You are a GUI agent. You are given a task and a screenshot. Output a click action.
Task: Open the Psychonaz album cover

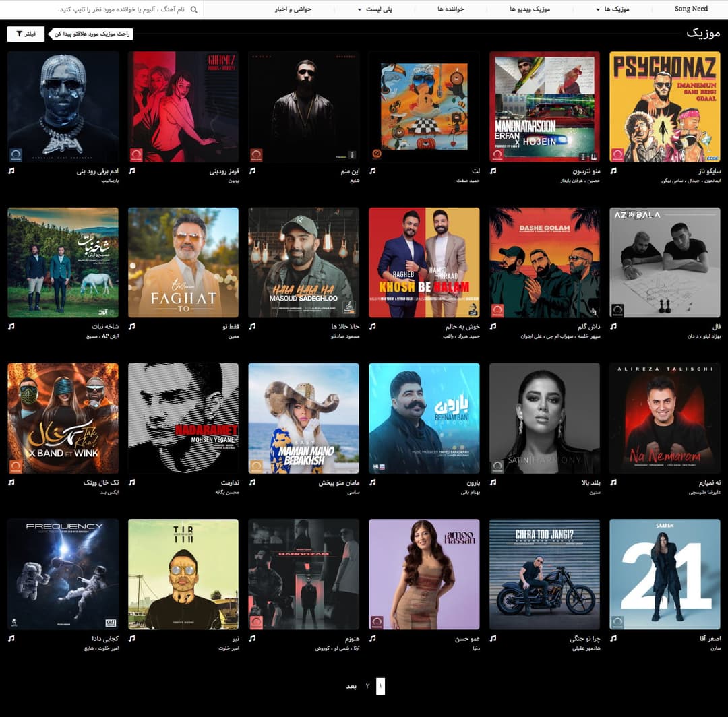[x=665, y=106]
